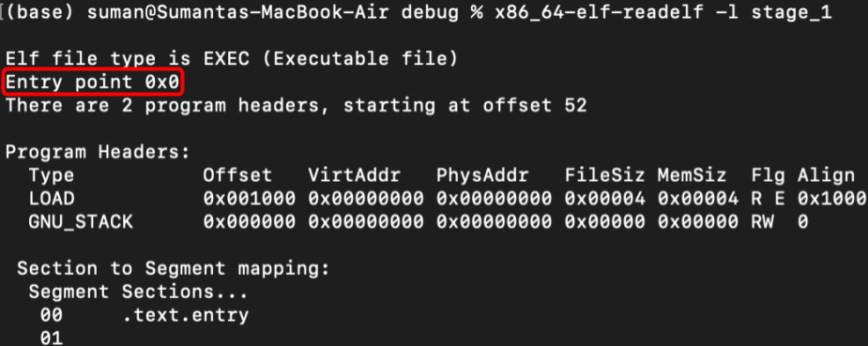Viewport: 868px width, 346px height.
Task: Click the GNU_STACK segment type entry
Action: tap(81, 222)
